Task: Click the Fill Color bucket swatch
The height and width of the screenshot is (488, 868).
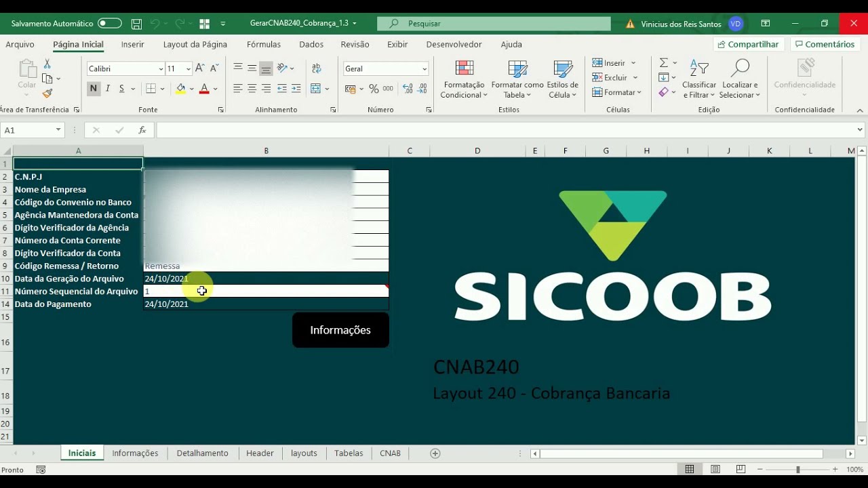Action: (180, 89)
